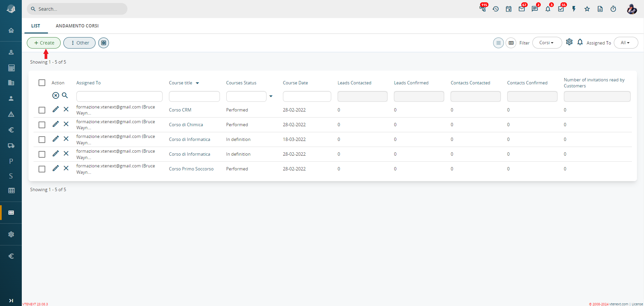Switch to the ANDAMENTO CORSI tab
The width and height of the screenshot is (644, 306).
[77, 26]
